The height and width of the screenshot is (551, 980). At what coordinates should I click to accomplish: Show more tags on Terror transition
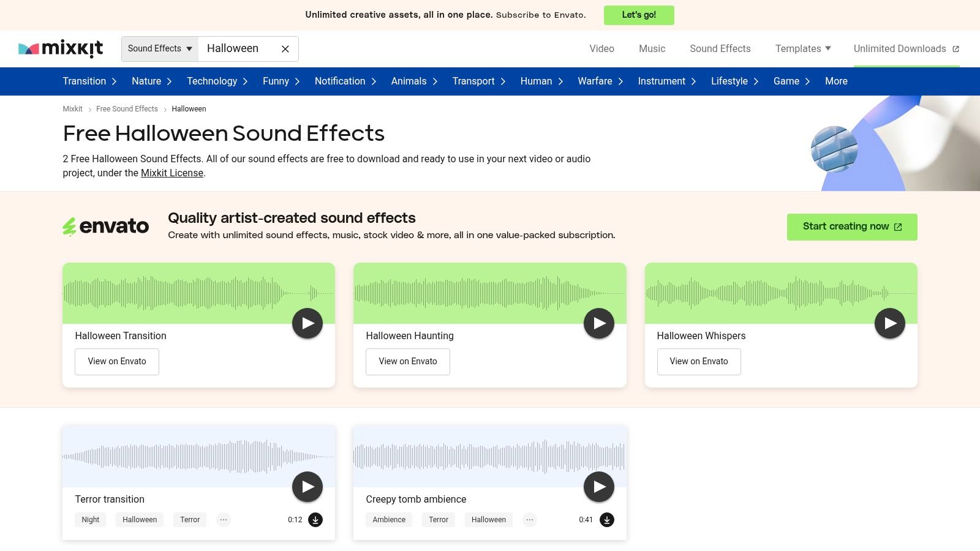click(224, 520)
